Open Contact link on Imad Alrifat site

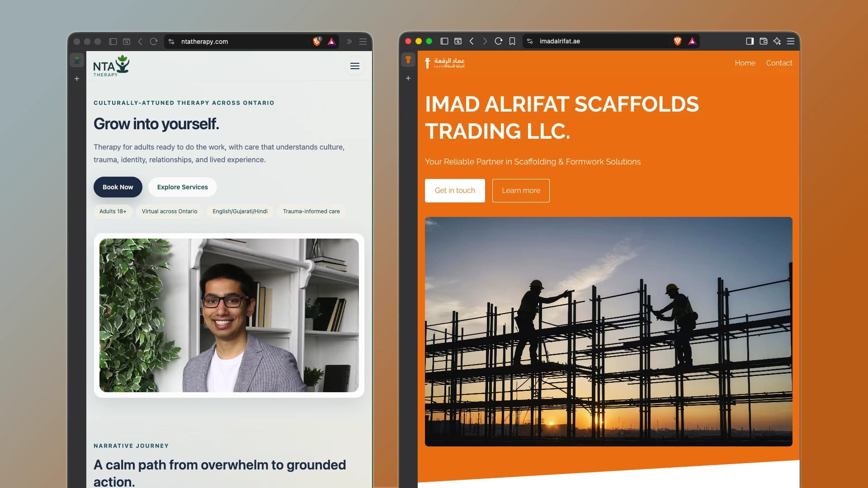pyautogui.click(x=779, y=63)
